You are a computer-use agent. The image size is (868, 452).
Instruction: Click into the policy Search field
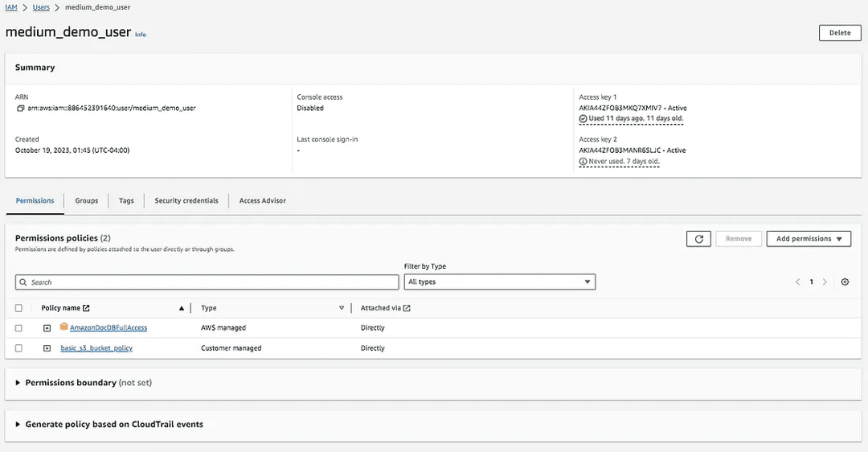click(207, 282)
